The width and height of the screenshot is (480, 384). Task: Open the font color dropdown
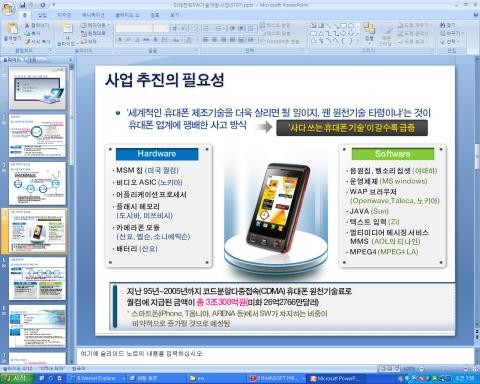pos(189,40)
